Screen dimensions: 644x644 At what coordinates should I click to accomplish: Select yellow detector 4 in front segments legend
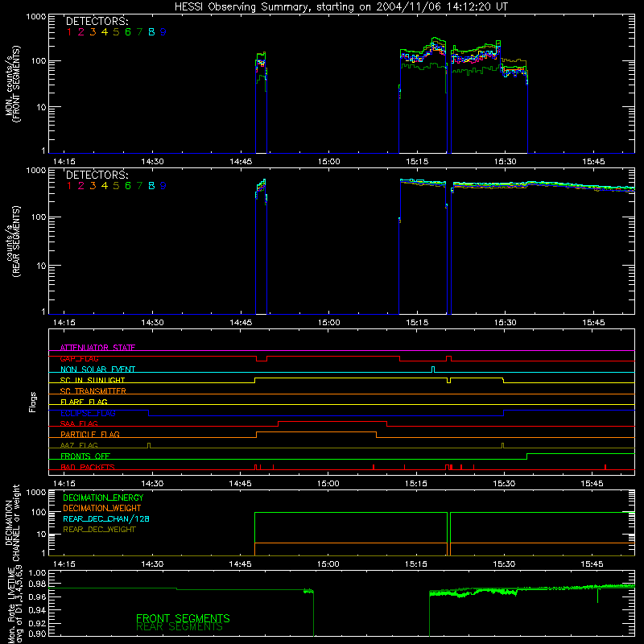pos(105,32)
